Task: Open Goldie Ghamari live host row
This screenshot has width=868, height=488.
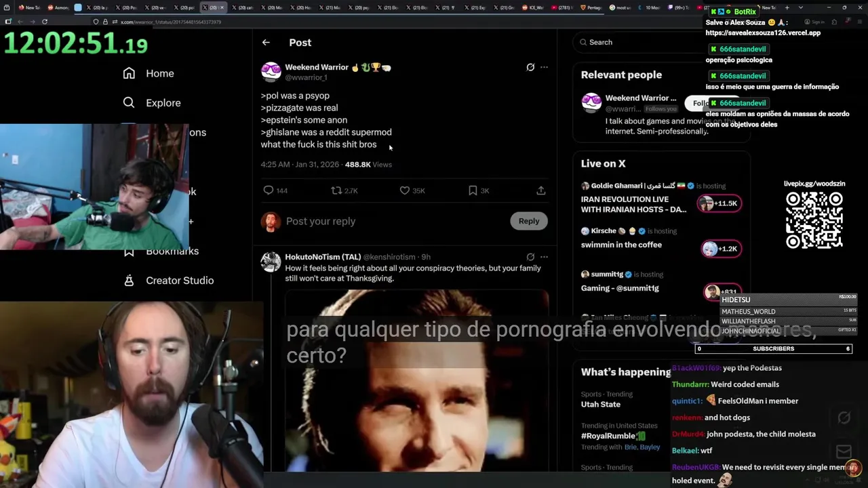Action: click(x=653, y=186)
